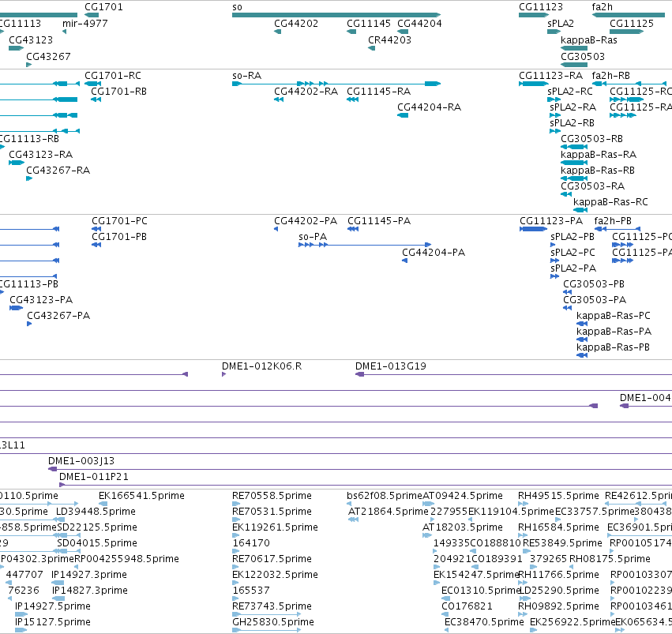Click the CR44203 gene label
This screenshot has height=634, width=672.
pyautogui.click(x=389, y=39)
